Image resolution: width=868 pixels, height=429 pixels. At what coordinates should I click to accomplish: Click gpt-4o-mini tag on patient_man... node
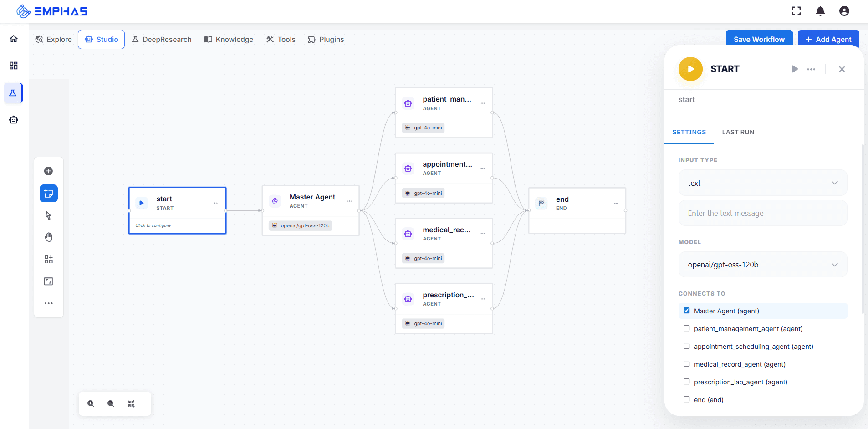coord(424,128)
